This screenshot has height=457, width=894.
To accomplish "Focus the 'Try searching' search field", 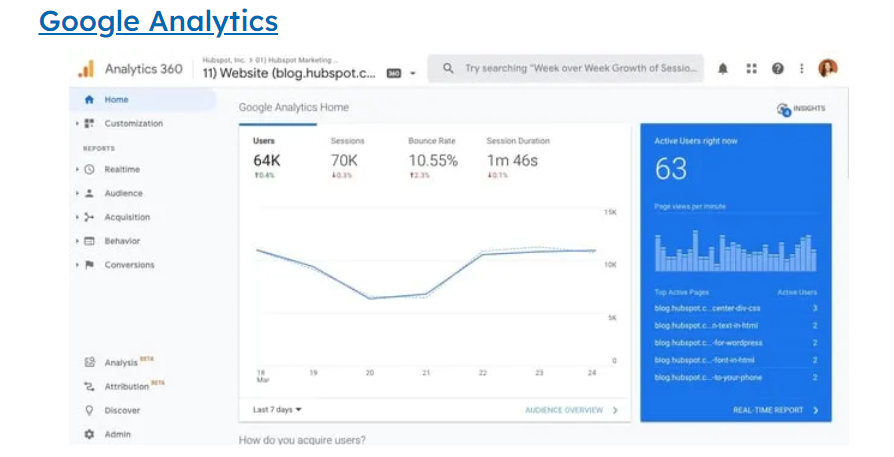I will coord(565,68).
